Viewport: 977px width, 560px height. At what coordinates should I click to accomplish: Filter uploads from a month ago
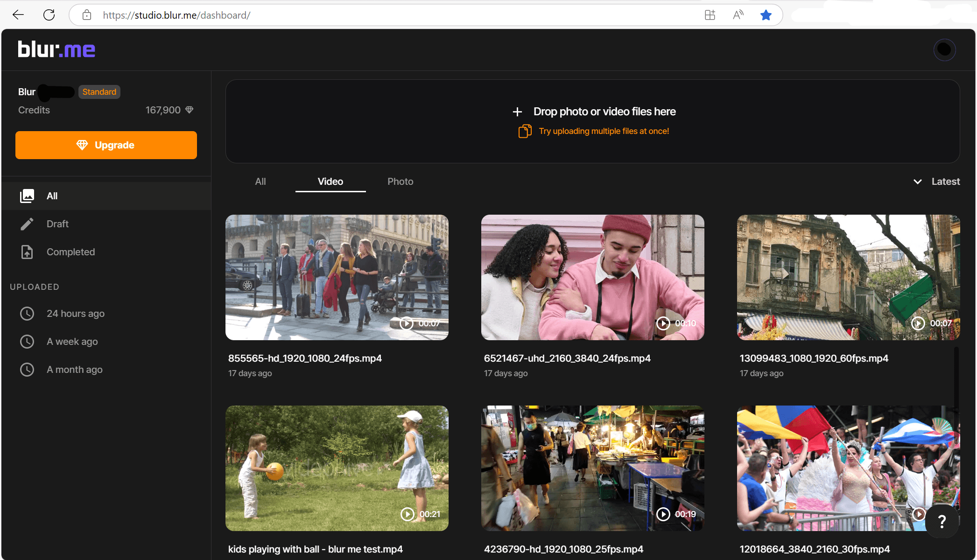[74, 370]
